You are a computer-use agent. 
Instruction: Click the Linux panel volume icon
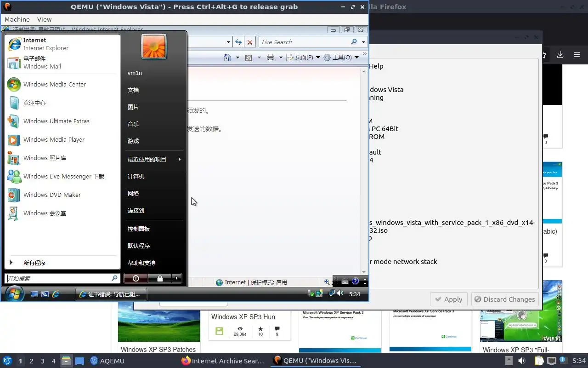522,361
